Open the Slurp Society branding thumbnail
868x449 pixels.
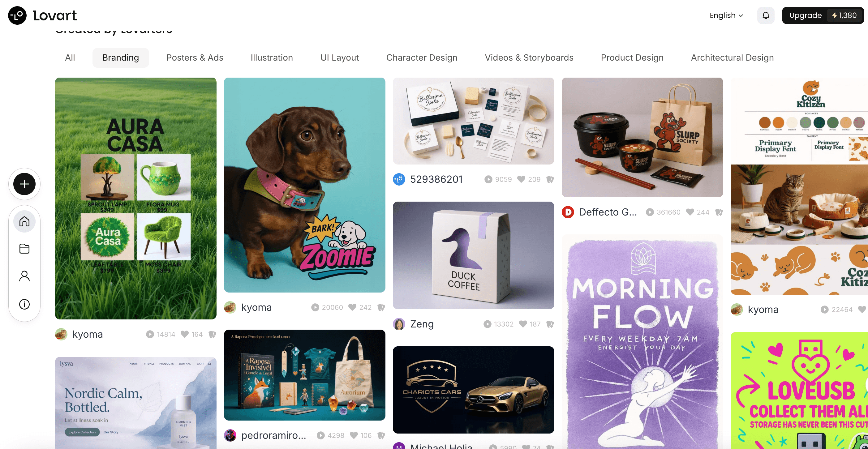coord(642,137)
